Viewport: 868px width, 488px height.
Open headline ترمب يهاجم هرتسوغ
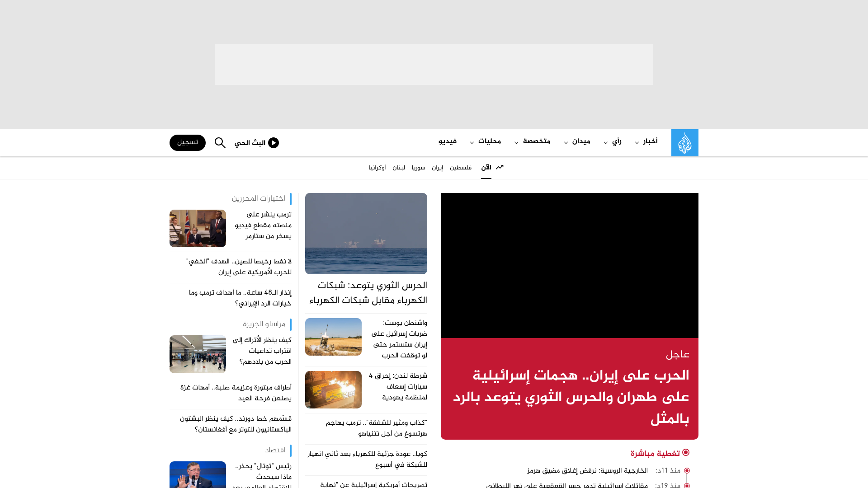[x=376, y=428]
